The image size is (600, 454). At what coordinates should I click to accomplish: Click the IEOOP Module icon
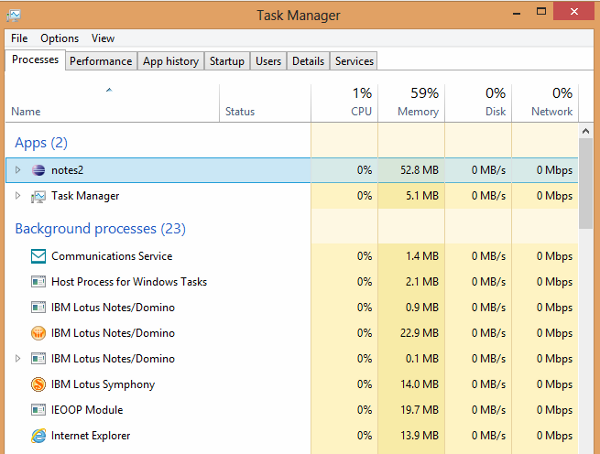(x=38, y=410)
